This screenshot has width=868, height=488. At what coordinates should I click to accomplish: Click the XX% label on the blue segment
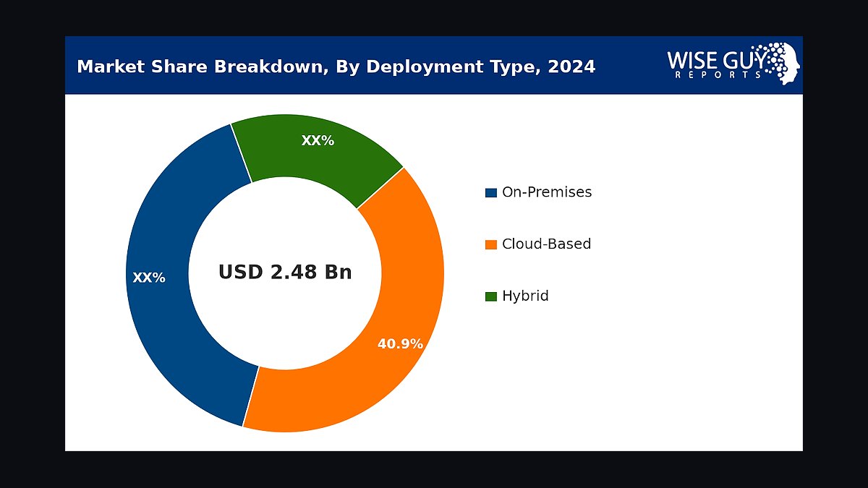[x=149, y=278]
